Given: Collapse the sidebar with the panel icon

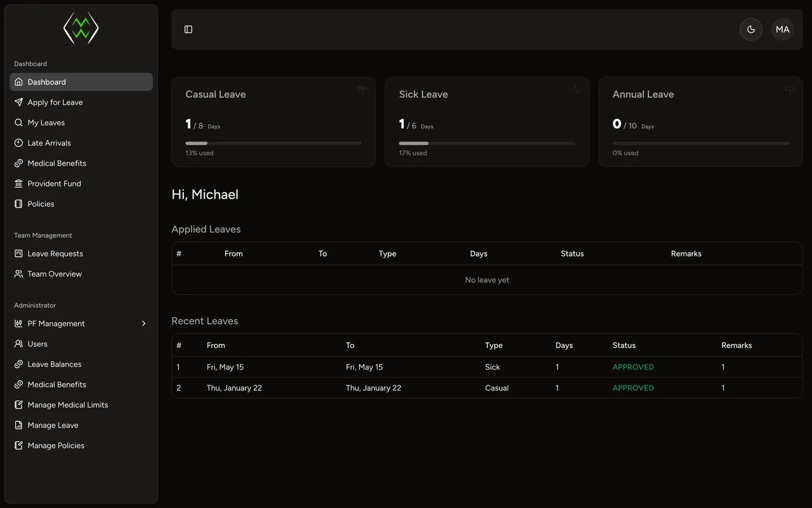Looking at the screenshot, I should (188, 29).
